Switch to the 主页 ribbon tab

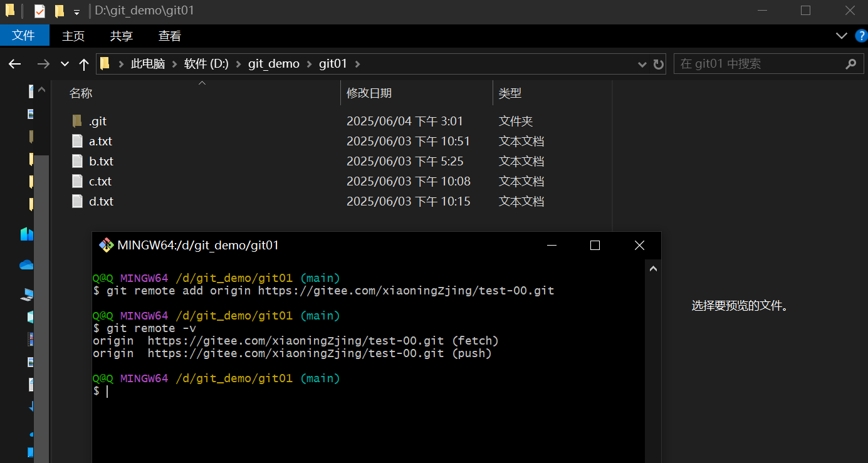pos(73,36)
